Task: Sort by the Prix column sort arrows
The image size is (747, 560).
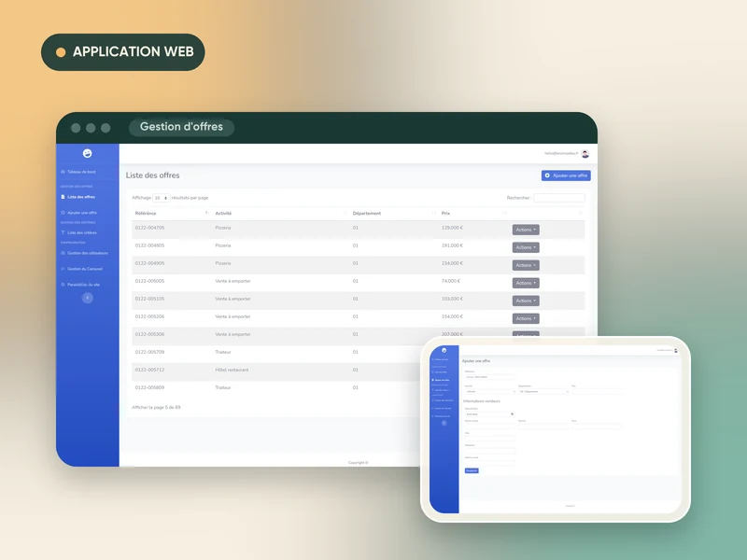Action: [x=504, y=213]
